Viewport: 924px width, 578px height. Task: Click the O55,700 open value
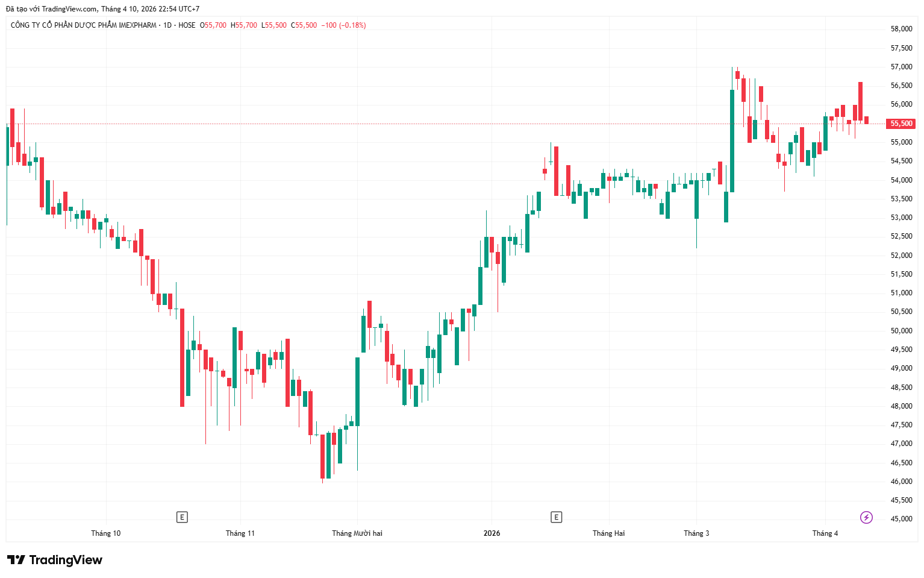213,25
